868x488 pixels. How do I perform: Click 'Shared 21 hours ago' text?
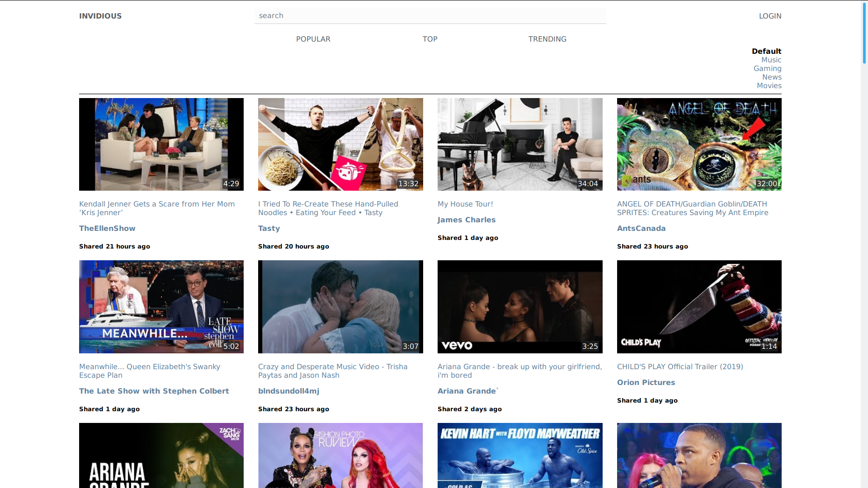click(114, 246)
